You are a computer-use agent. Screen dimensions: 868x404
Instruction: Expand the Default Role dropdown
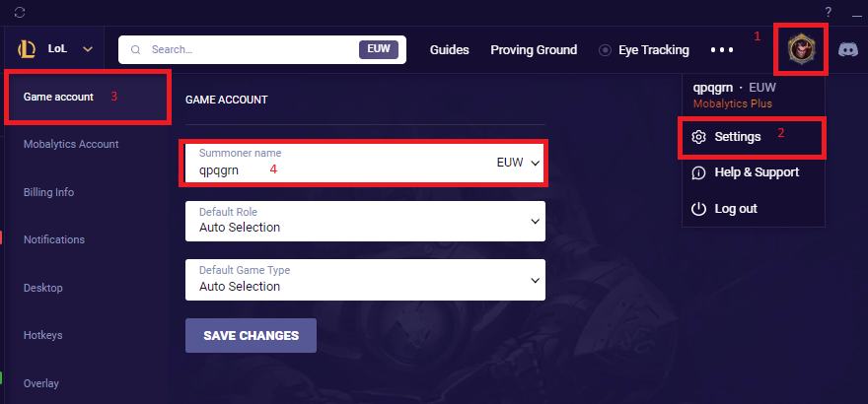tap(536, 220)
